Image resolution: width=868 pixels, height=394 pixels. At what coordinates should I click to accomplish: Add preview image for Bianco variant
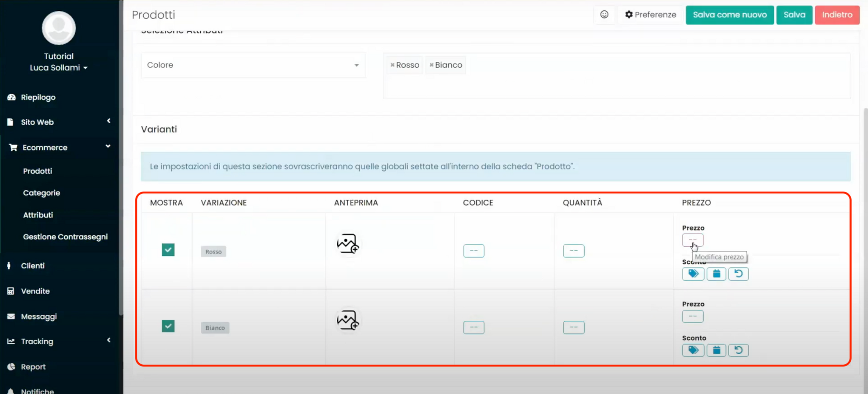(348, 320)
